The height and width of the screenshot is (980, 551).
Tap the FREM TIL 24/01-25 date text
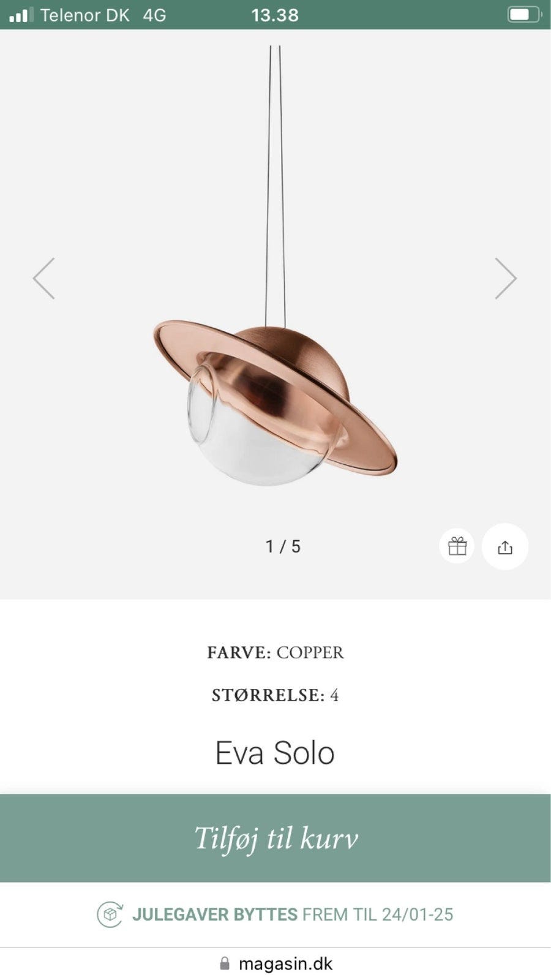[x=378, y=914]
